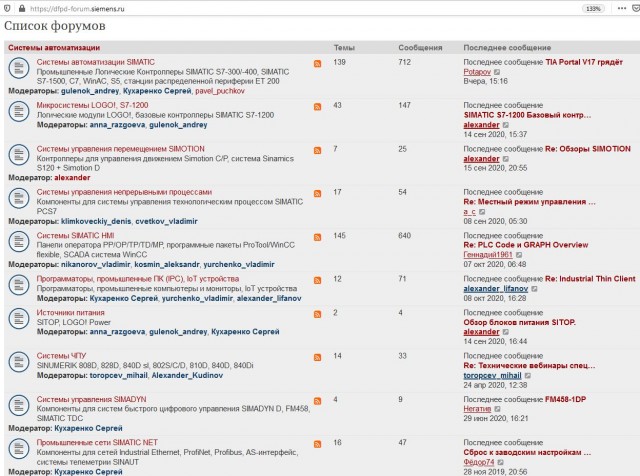Open the Источники питания forum
Viewport: 640px width, 476px height.
coord(71,313)
